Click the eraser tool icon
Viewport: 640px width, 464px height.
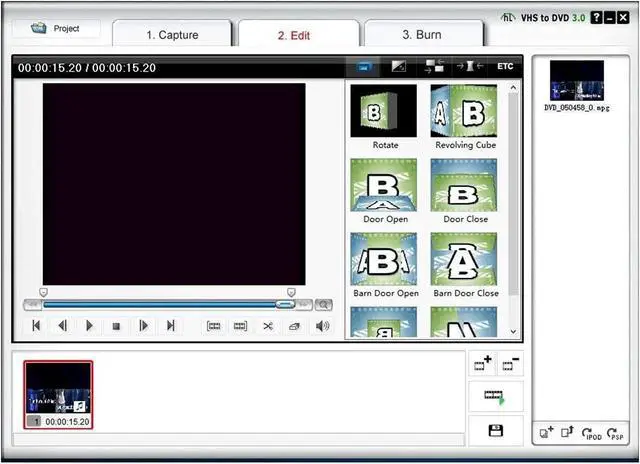pyautogui.click(x=294, y=326)
